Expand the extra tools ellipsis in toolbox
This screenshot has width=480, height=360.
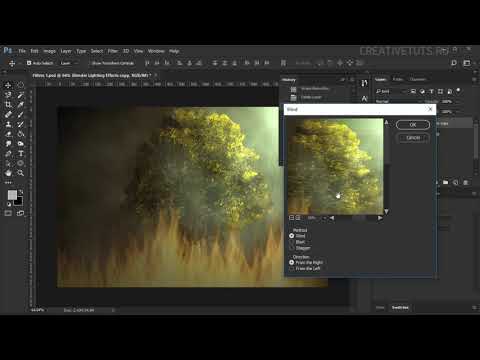(x=8, y=183)
